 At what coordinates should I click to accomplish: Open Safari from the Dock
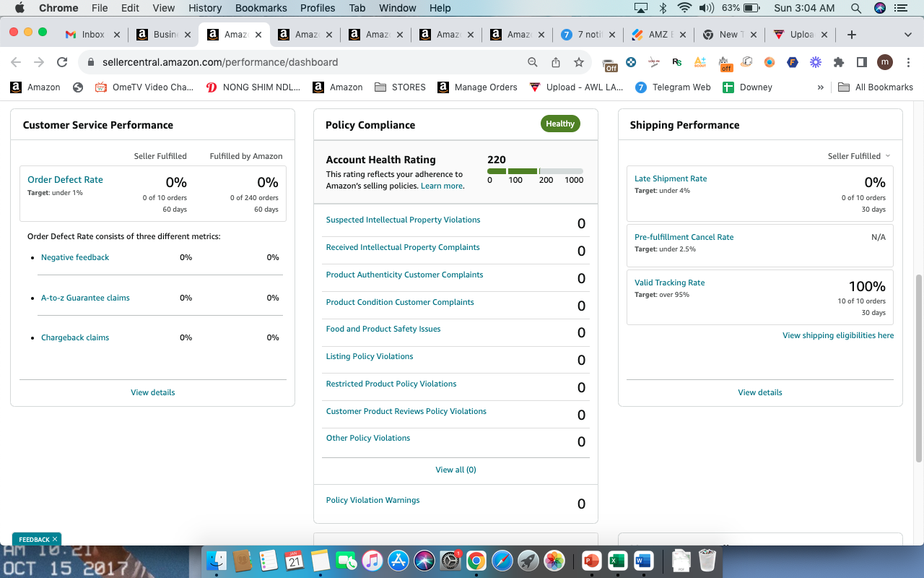[502, 560]
